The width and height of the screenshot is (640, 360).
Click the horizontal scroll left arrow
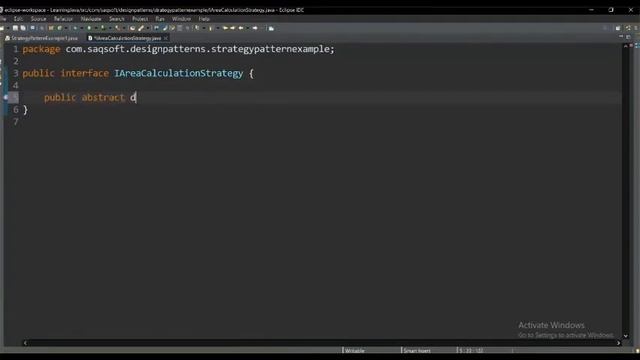[25, 343]
